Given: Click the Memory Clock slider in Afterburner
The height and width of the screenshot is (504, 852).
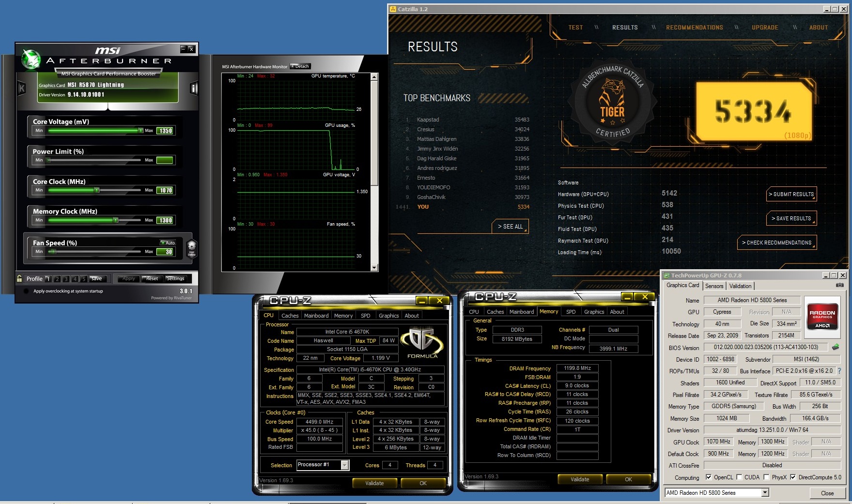Looking at the screenshot, I should (x=95, y=220).
